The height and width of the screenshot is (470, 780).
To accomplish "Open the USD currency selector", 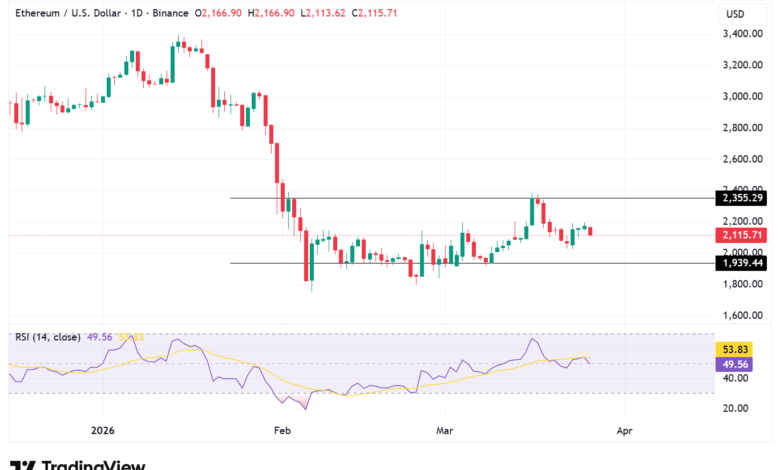I will (x=735, y=13).
